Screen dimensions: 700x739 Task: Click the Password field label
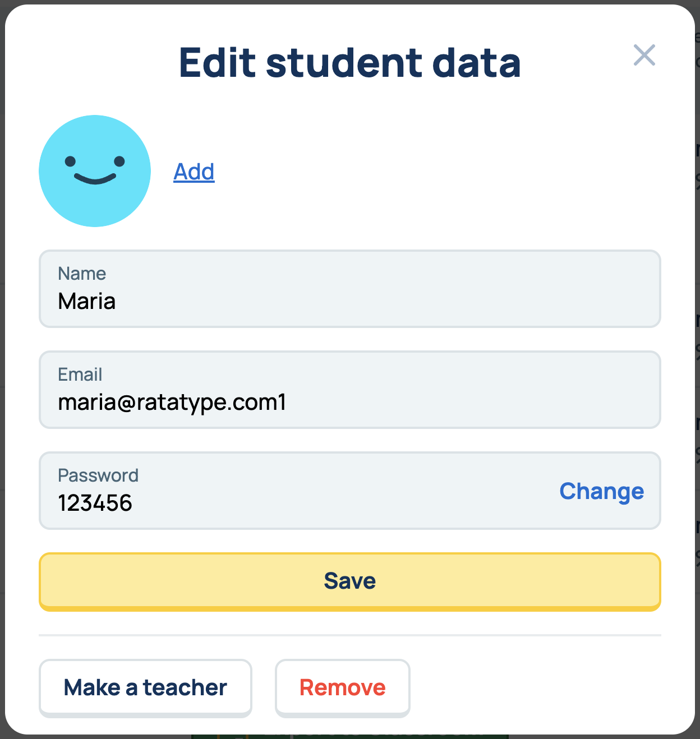click(98, 475)
